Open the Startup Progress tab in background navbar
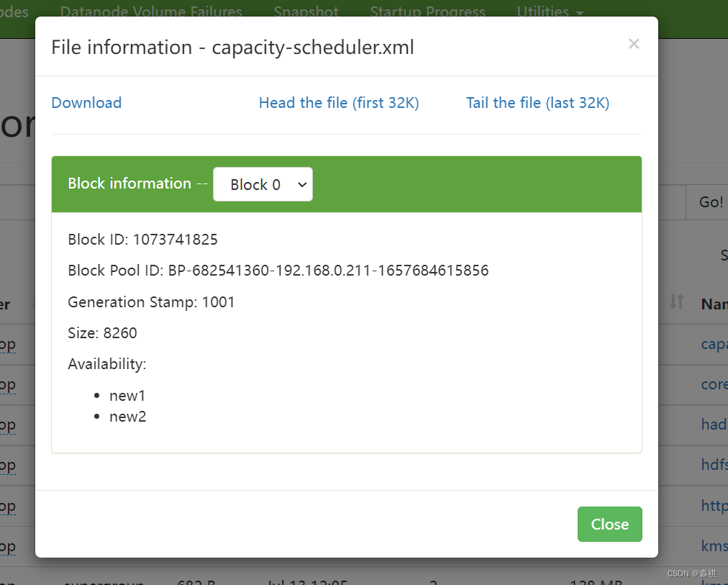The image size is (728, 585). (x=427, y=11)
